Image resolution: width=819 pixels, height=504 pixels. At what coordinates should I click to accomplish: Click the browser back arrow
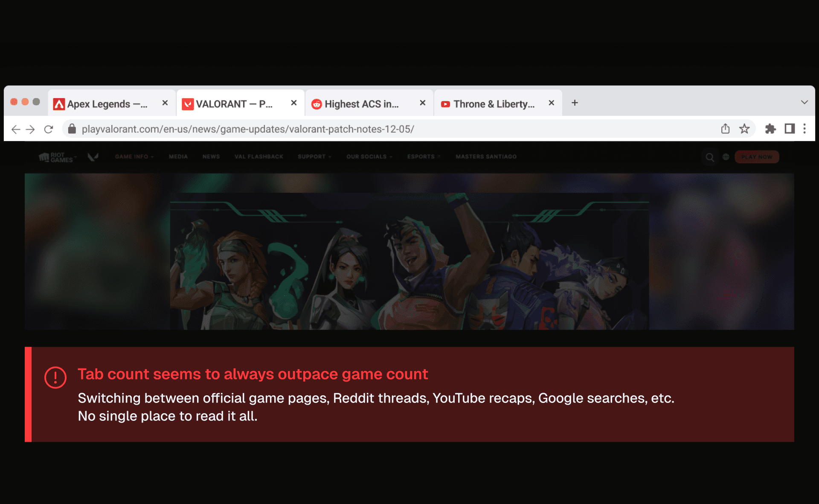(x=16, y=129)
